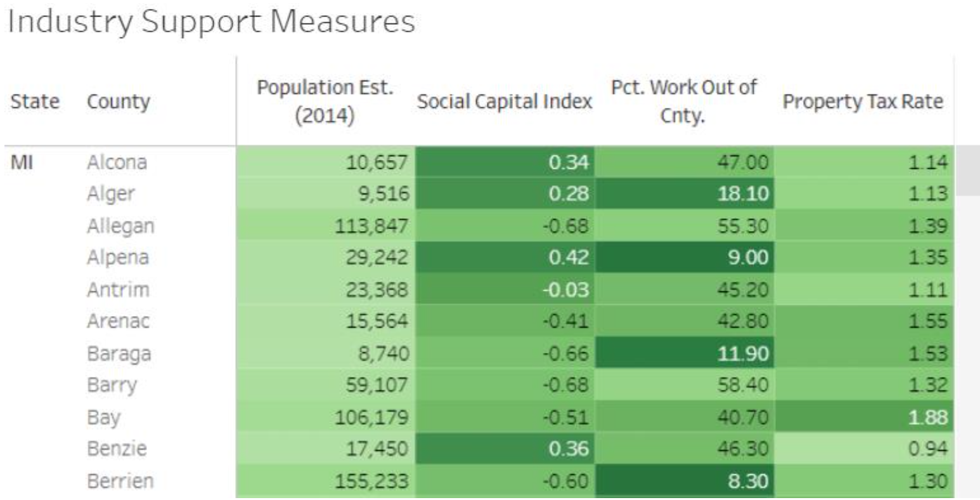Click Benzie's Property Tax Rate cell 0.94
Image resolution: width=980 pixels, height=500 pixels.
point(930,449)
